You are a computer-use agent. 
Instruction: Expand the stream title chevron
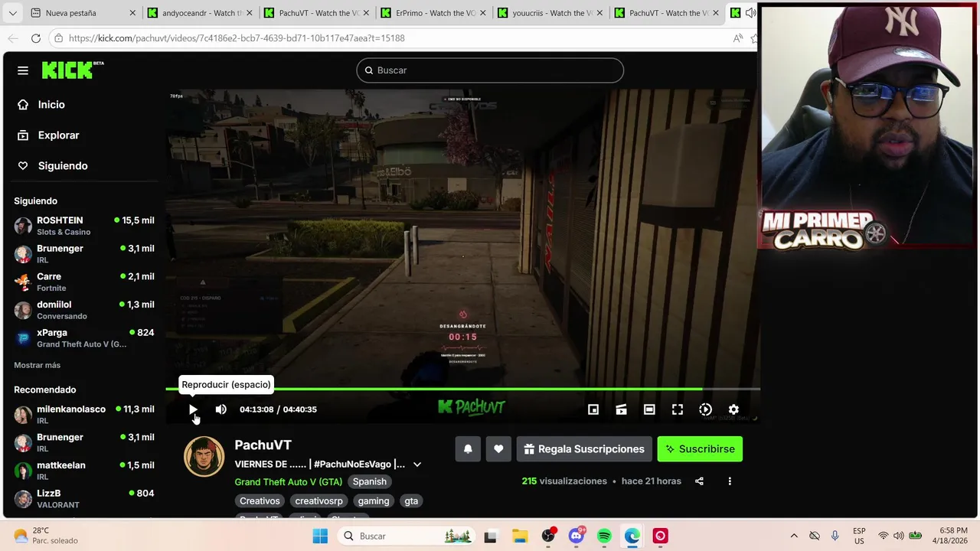click(417, 465)
